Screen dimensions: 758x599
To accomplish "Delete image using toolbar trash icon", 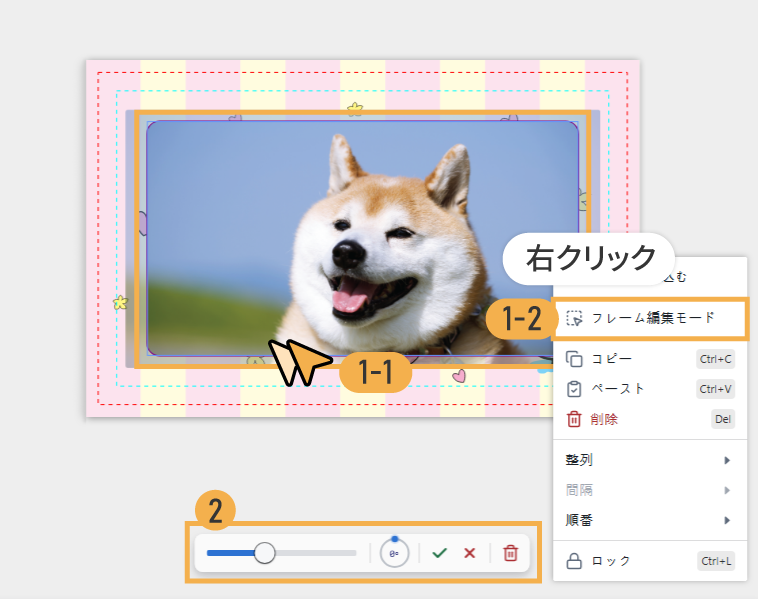I will (510, 553).
